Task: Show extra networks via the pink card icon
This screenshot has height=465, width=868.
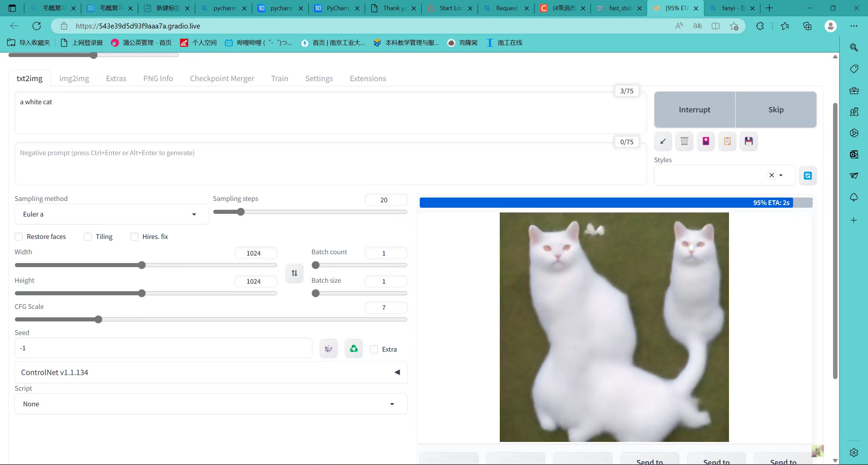Action: (x=706, y=141)
